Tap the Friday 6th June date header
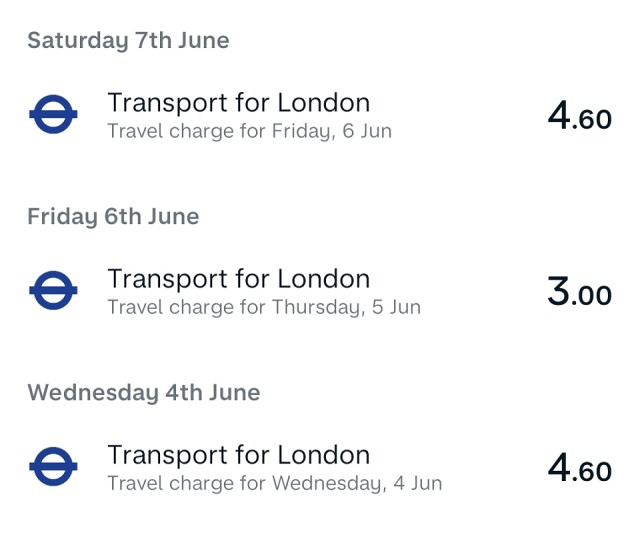This screenshot has width=640, height=545. pyautogui.click(x=113, y=217)
